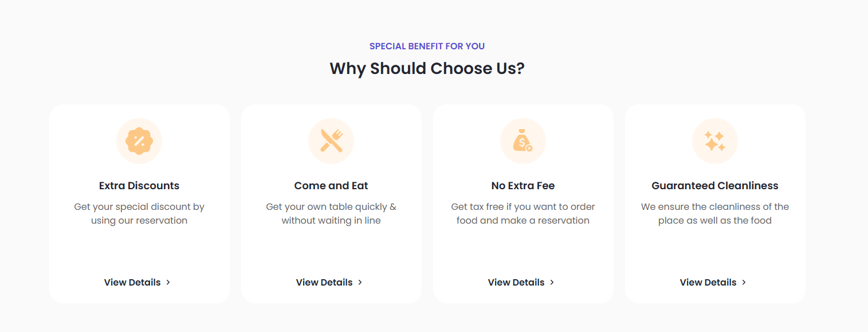Click the chevron arrow in Guaranteed Cleanliness card
868x332 pixels.
click(x=744, y=282)
